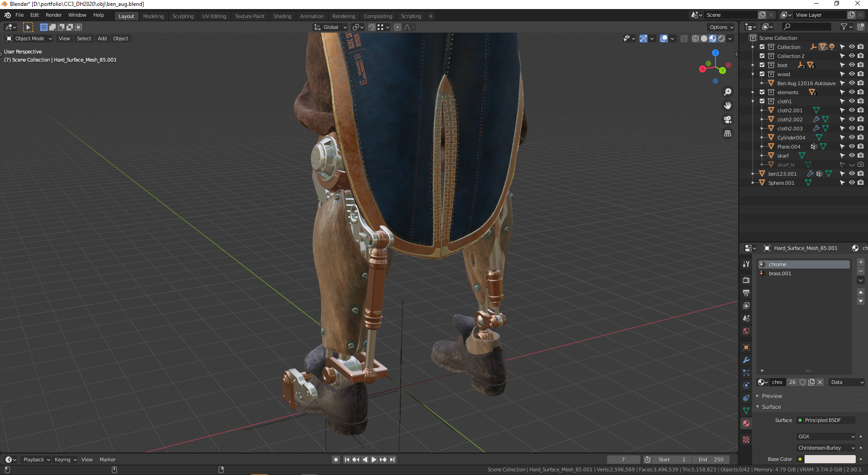Expand the boot collection tree
This screenshot has height=475, width=868.
pyautogui.click(x=753, y=65)
